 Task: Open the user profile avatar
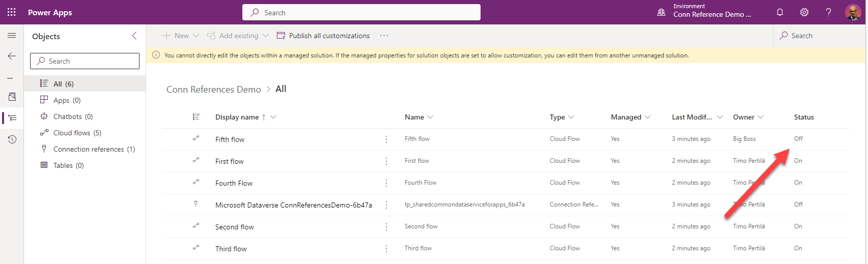tap(853, 12)
